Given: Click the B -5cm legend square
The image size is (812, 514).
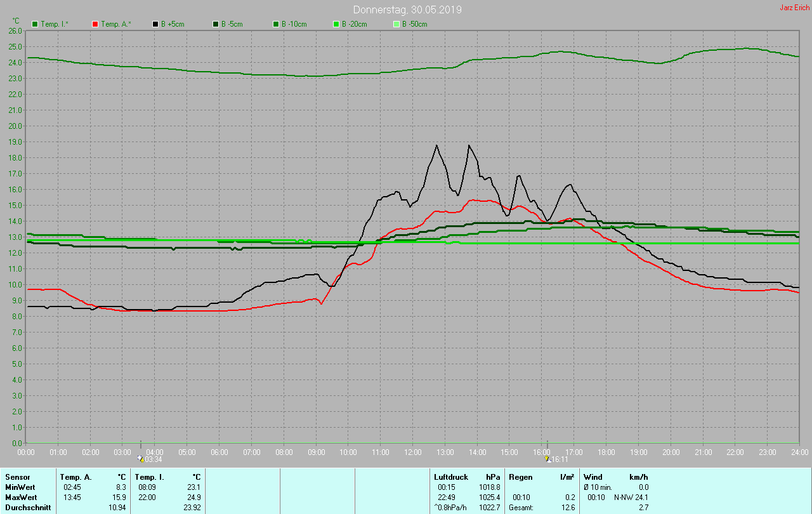Looking at the screenshot, I should 216,24.
